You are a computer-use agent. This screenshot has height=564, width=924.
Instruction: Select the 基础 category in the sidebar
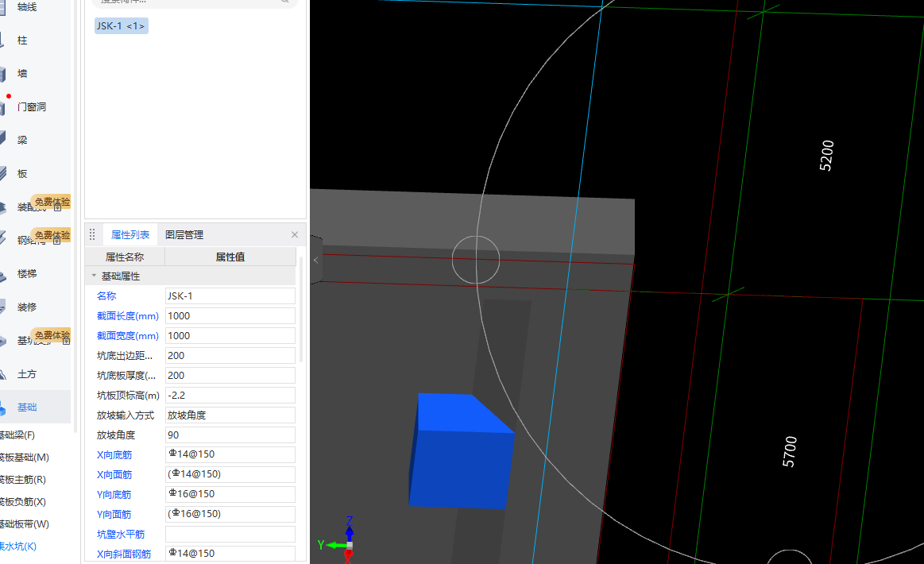[x=26, y=408]
